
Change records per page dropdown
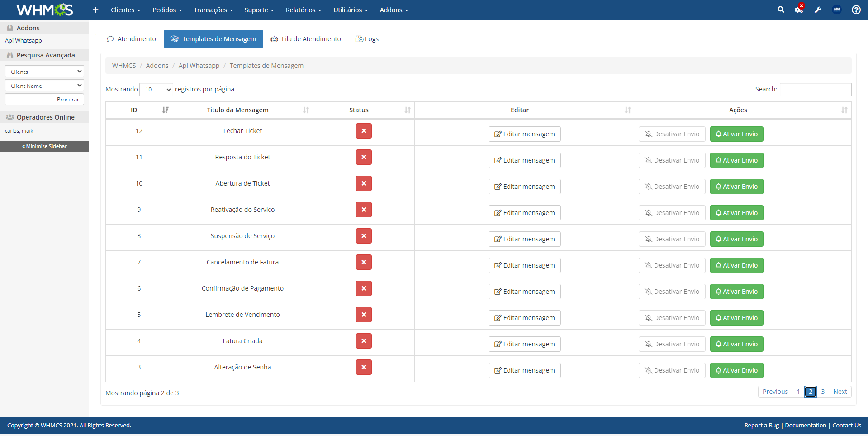point(156,90)
